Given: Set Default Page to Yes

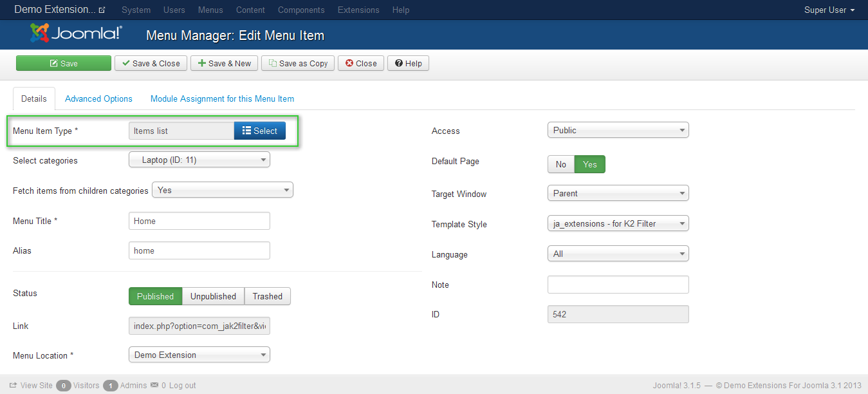Looking at the screenshot, I should pyautogui.click(x=589, y=164).
